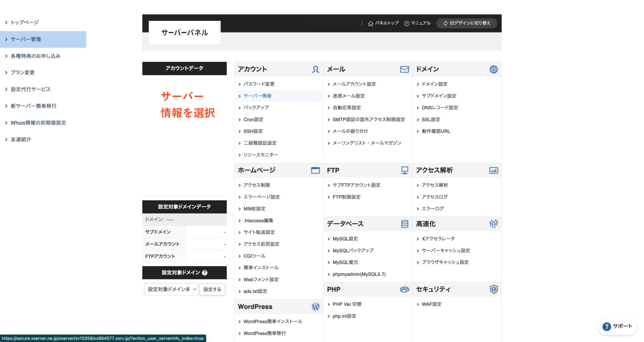Screen dimensions: 644x342
Task: Open the 二段階認証設定 link
Action: click(x=260, y=143)
